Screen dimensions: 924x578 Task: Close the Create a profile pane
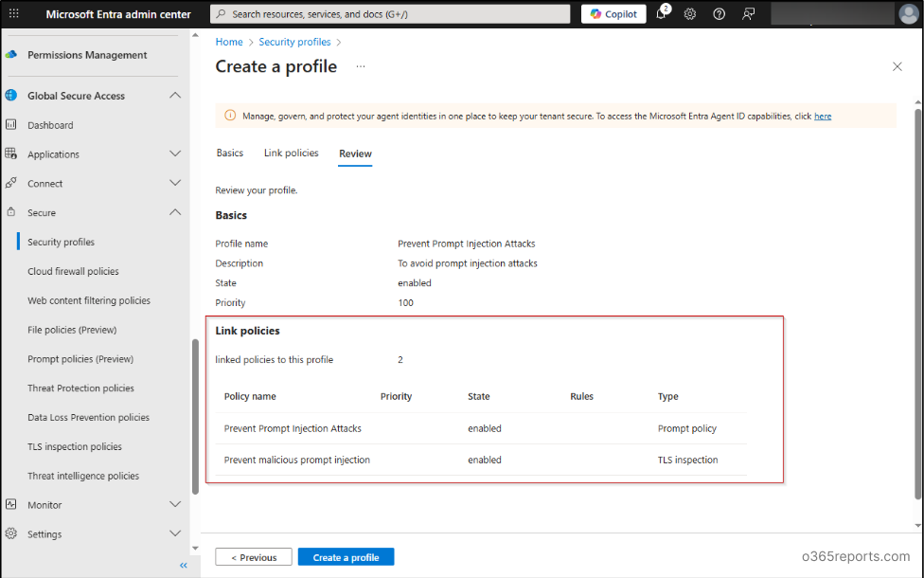(x=897, y=66)
